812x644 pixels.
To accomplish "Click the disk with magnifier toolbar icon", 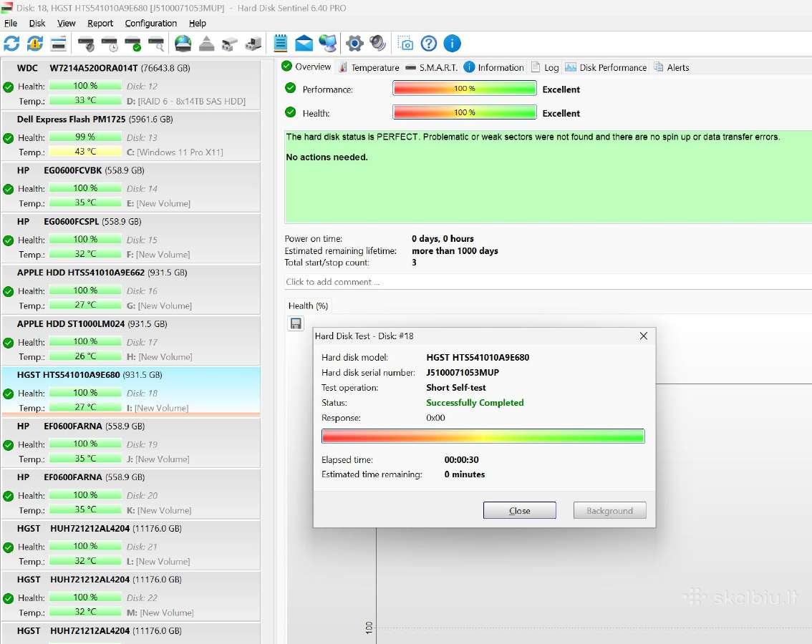I will [x=156, y=44].
